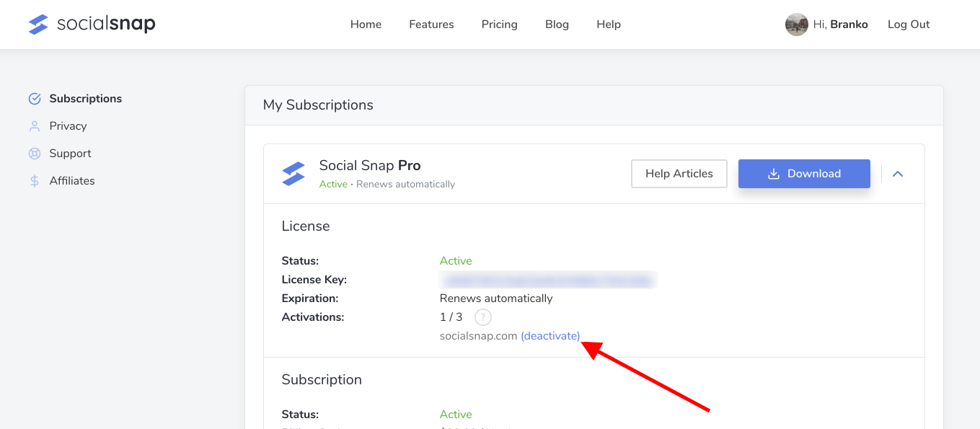This screenshot has width=980, height=429.
Task: Click the download arrow icon inside Download button
Action: tap(774, 173)
